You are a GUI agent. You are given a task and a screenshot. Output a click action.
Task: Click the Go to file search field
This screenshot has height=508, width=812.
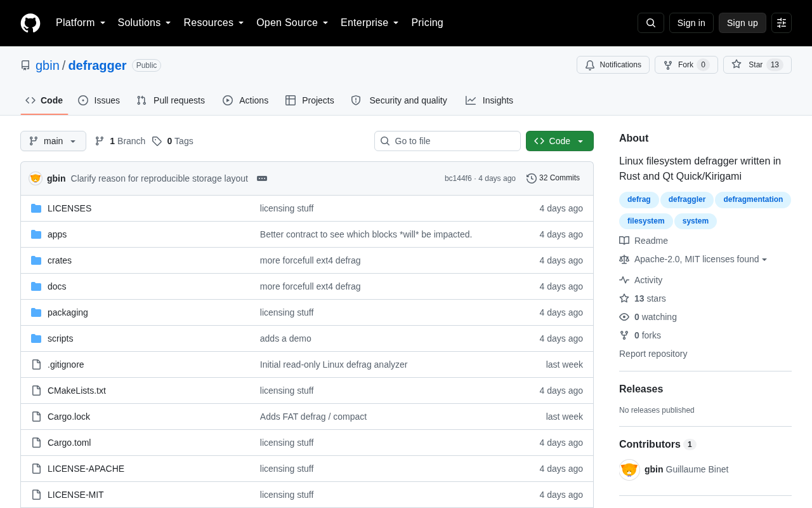(447, 141)
